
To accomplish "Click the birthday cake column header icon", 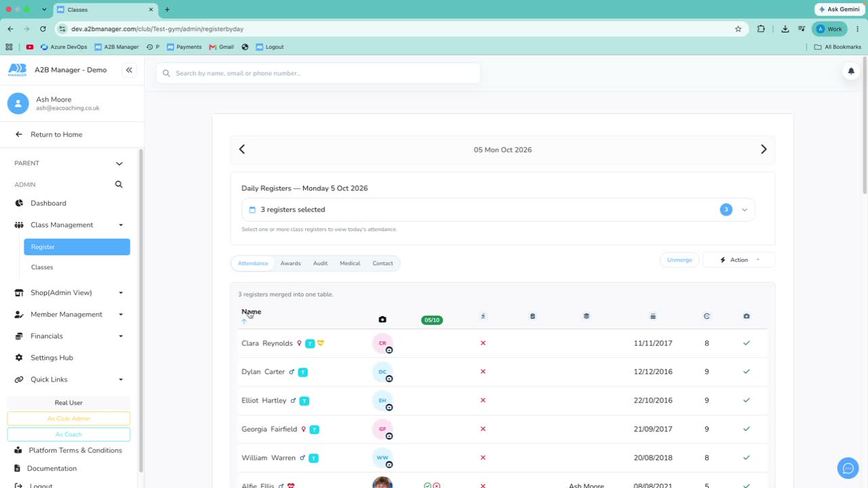I will pos(653,316).
